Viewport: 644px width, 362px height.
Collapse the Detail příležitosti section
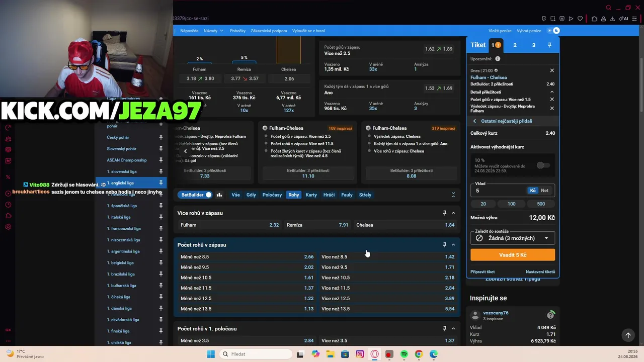[x=552, y=92]
